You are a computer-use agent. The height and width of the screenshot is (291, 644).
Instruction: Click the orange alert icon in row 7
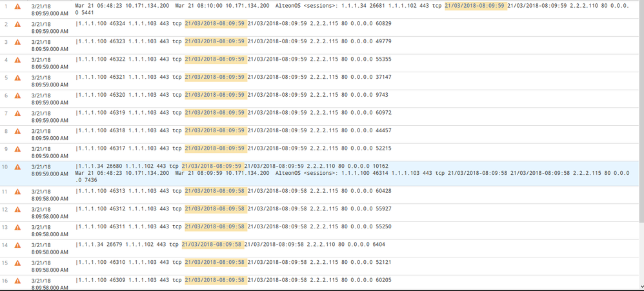pos(18,114)
